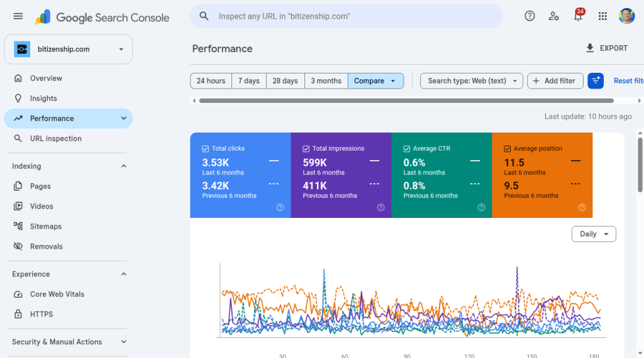The width and height of the screenshot is (644, 358).
Task: Click the EXPORT button label
Action: point(614,48)
